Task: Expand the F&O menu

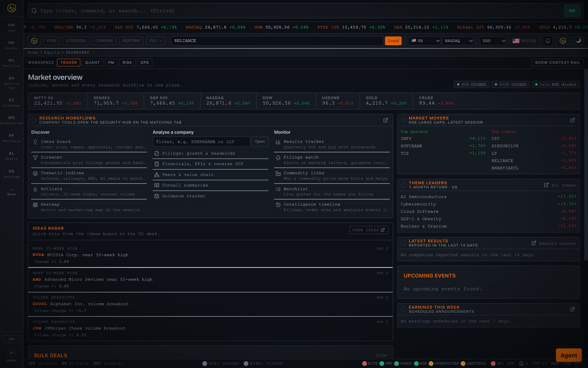Action: coord(156,41)
